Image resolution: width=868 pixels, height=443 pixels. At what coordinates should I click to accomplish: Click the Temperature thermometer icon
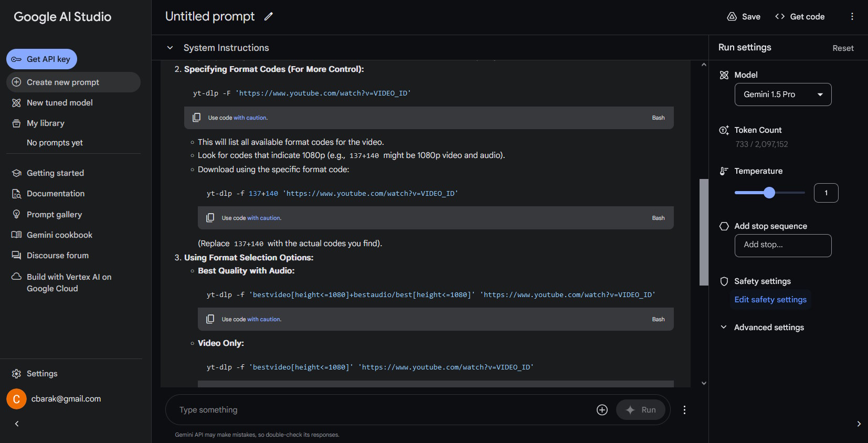[724, 171]
